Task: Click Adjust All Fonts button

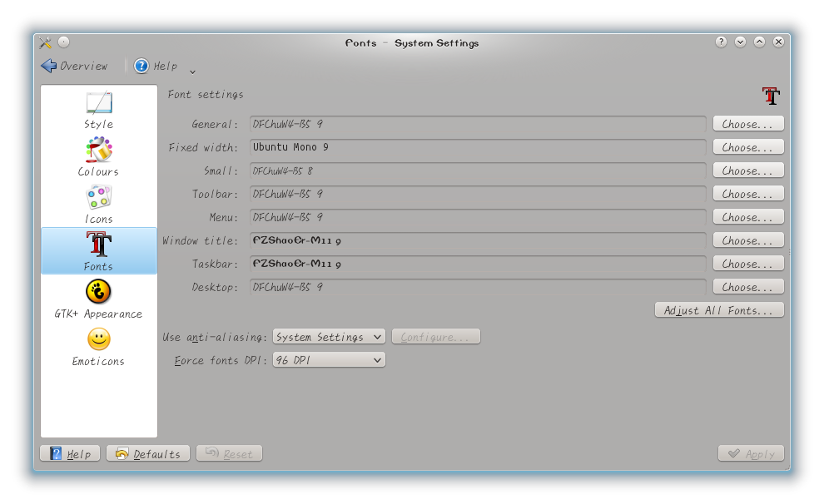Action: [x=719, y=309]
